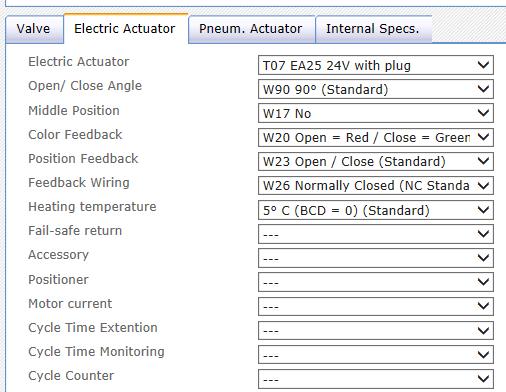Viewport: 506px width, 392px height.
Task: Click the arrow beside W26 Normally Closed
Action: pyautogui.click(x=483, y=185)
